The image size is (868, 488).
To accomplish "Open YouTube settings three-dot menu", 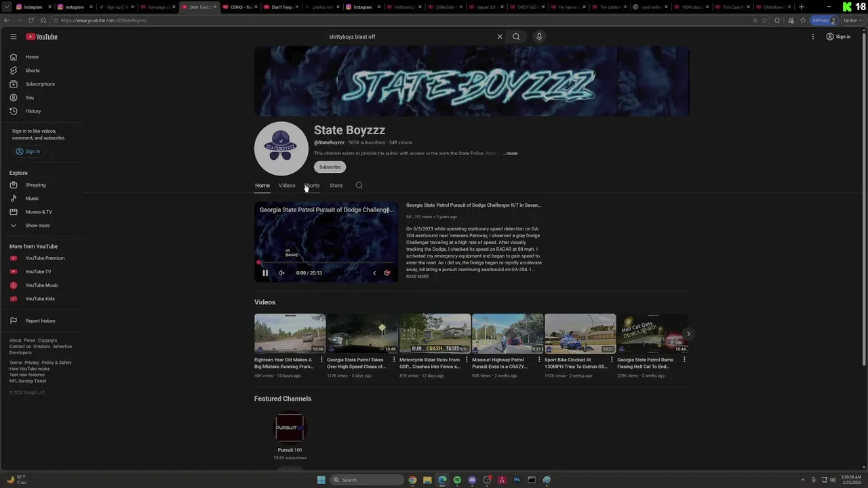I will point(813,37).
